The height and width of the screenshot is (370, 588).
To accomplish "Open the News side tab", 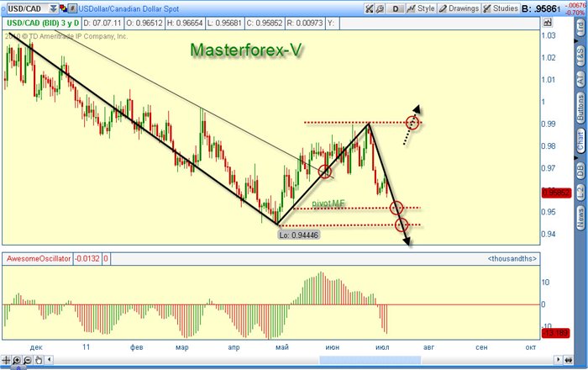I will click(x=580, y=217).
